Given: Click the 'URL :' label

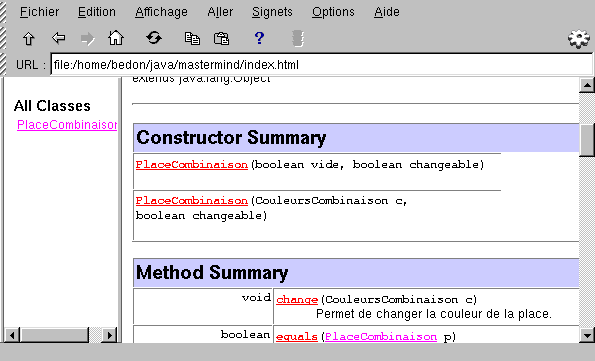Looking at the screenshot, I should [x=31, y=65].
